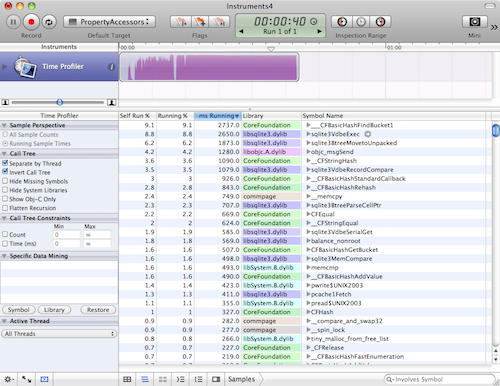Enable Hide Missing Symbols

5,181
